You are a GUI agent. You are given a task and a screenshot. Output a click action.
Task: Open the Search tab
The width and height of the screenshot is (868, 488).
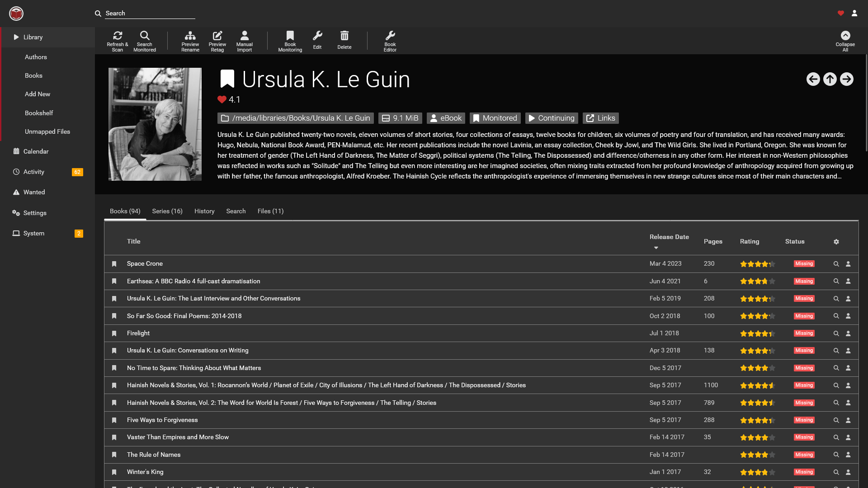tap(236, 211)
